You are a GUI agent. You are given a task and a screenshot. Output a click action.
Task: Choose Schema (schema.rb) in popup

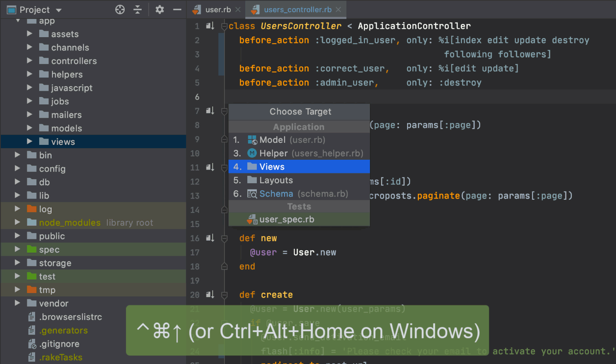pyautogui.click(x=299, y=194)
